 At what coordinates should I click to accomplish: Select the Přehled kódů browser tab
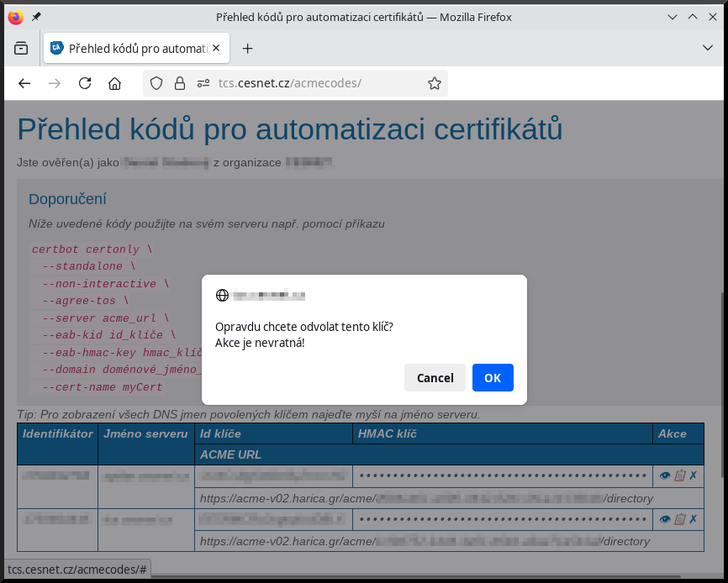click(135, 49)
